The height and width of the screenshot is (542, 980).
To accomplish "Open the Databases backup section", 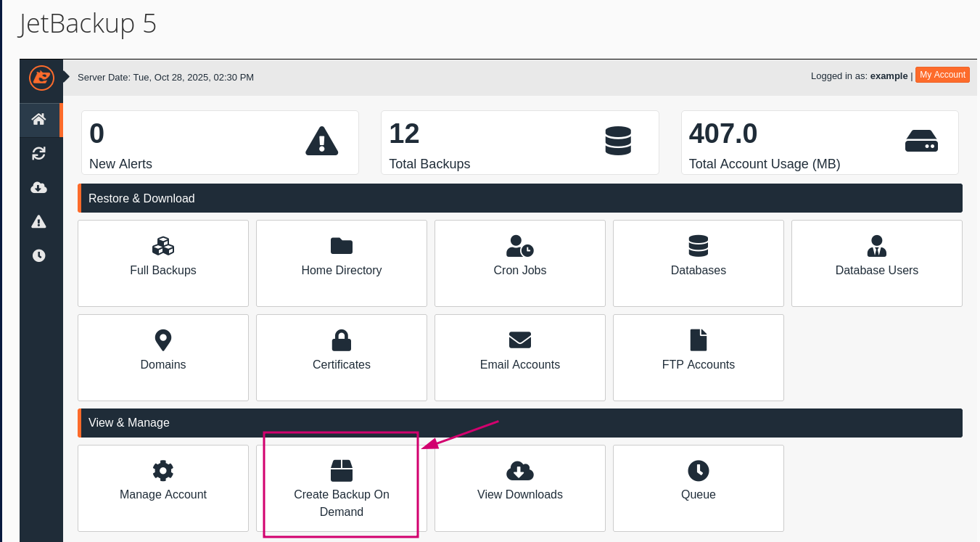I will click(x=698, y=246).
